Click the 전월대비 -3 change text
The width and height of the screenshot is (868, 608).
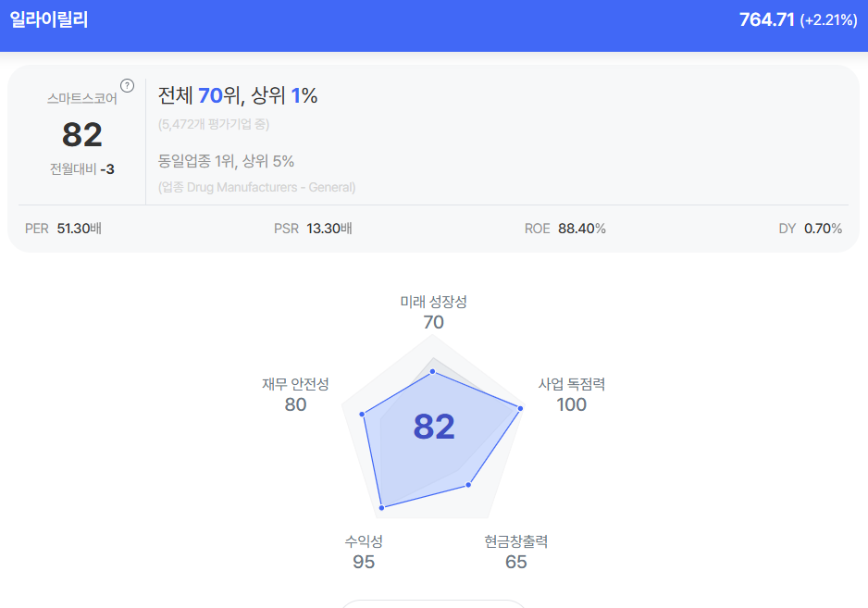click(x=82, y=168)
